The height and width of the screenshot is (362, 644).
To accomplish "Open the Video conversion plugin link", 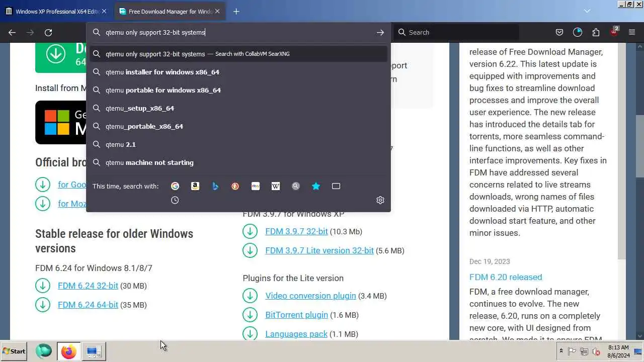I will pos(310,296).
